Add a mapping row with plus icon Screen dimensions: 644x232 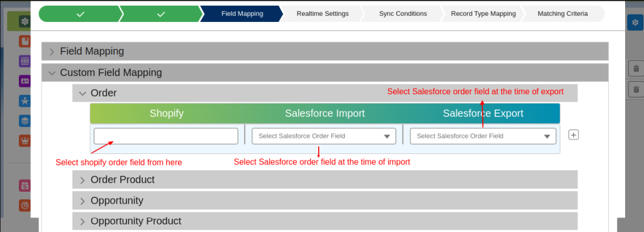click(574, 135)
